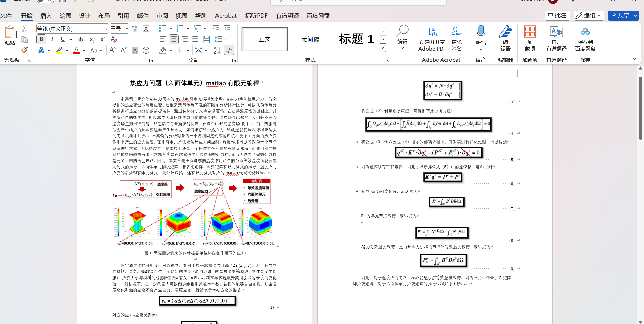Toggle show paragraph marks button
Viewport: 644px width, 324px height.
[x=229, y=50]
